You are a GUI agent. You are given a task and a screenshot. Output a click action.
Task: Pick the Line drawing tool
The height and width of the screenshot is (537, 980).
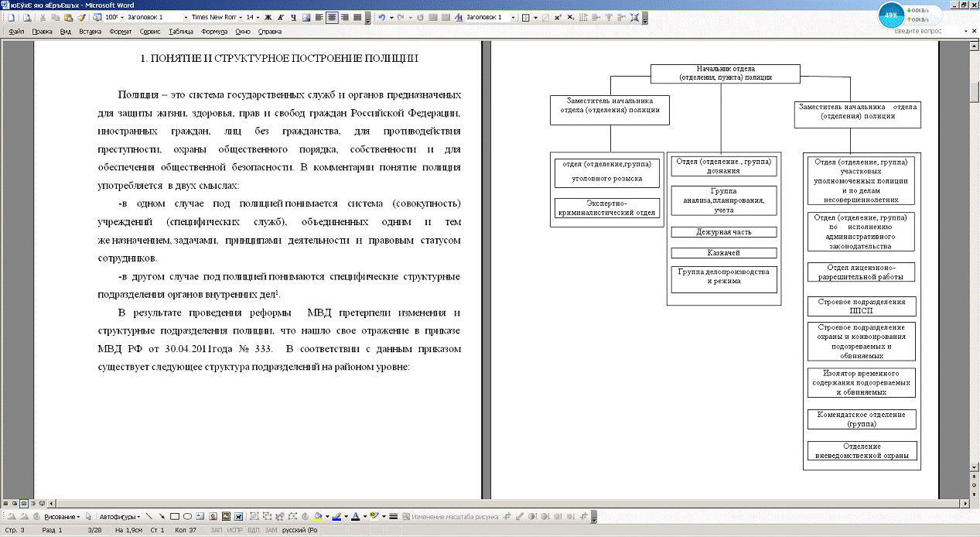149,516
